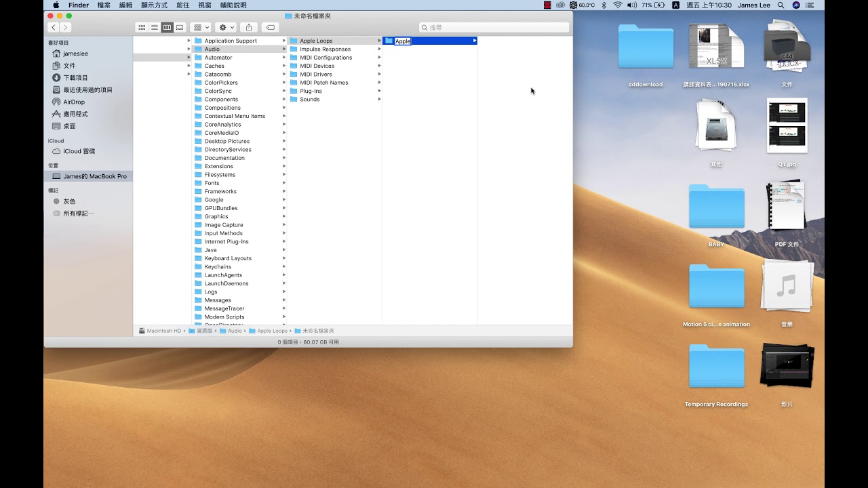Open 桌面 in Finder sidebar
Viewport: 868px width, 488px height.
click(88, 126)
